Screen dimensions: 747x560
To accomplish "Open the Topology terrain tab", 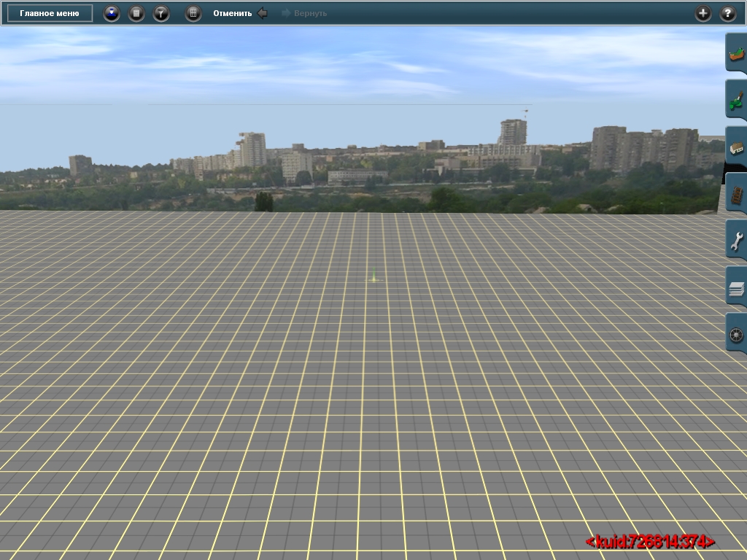I will 736,53.
